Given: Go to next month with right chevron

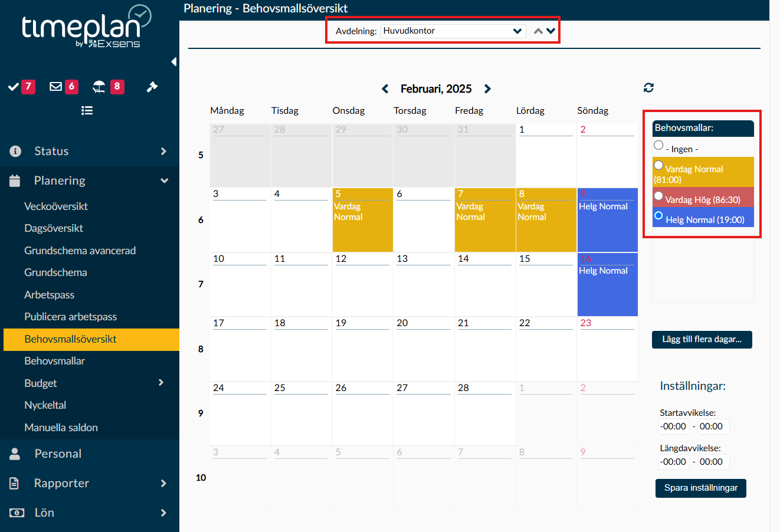Looking at the screenshot, I should coord(487,88).
